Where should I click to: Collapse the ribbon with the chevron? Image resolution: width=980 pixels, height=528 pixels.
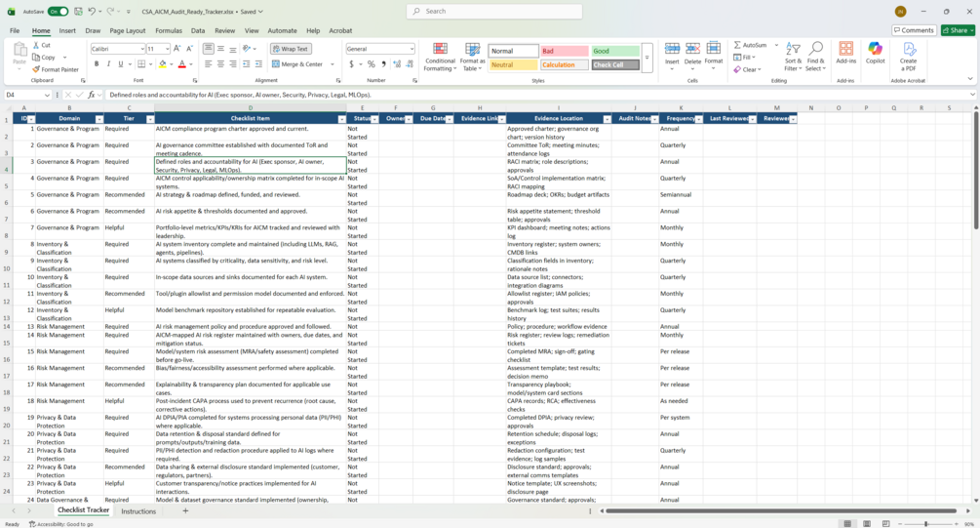[x=970, y=79]
